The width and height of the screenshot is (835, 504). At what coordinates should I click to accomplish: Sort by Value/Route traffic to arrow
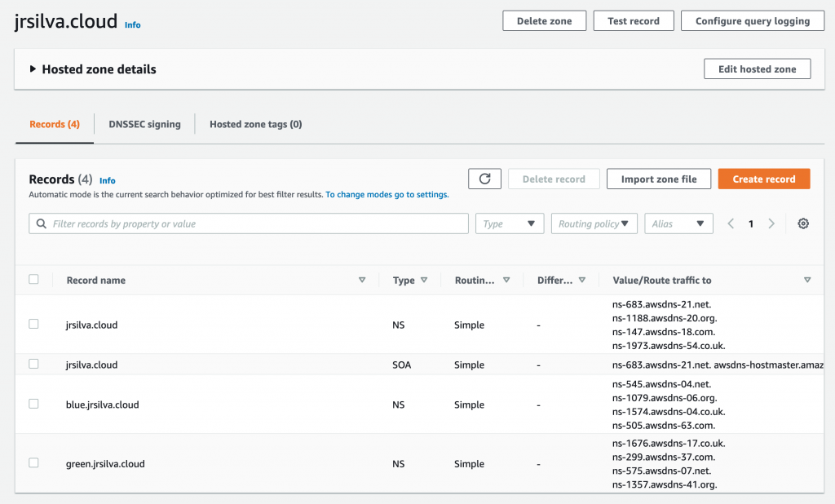pyautogui.click(x=807, y=281)
